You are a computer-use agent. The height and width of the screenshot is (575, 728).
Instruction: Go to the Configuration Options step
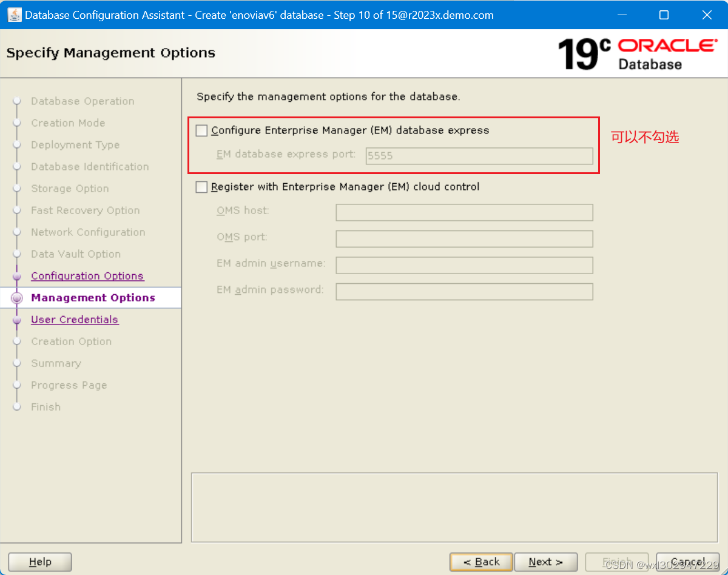(x=87, y=276)
